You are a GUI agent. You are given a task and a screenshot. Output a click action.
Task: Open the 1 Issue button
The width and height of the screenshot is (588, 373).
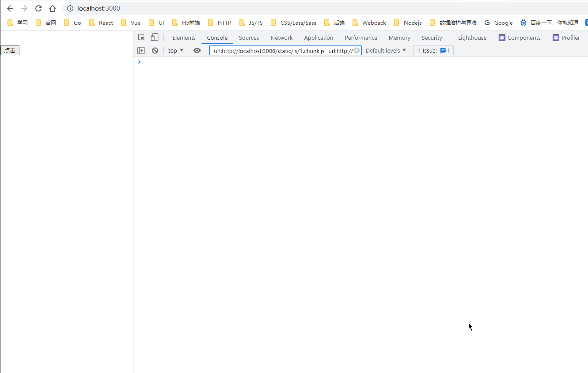pyautogui.click(x=433, y=50)
